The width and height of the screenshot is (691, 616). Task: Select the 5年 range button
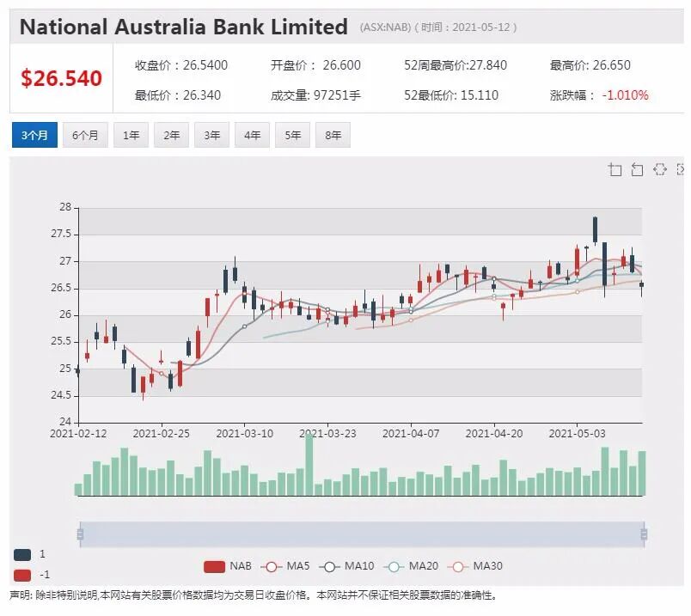[292, 135]
